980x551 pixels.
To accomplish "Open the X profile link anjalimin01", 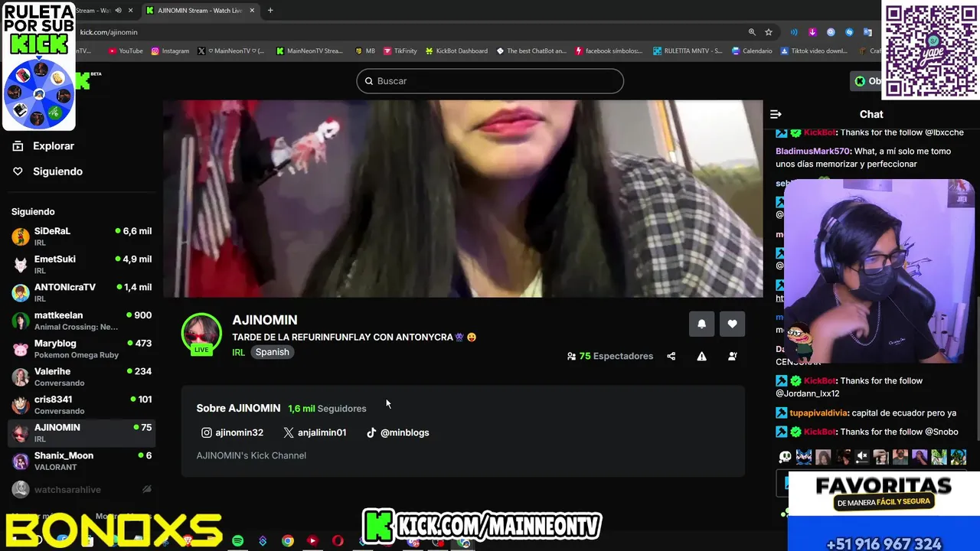I will click(315, 432).
